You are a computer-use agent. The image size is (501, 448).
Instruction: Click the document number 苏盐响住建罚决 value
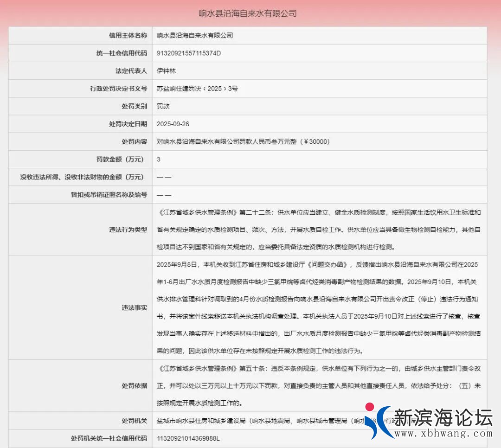197,89
